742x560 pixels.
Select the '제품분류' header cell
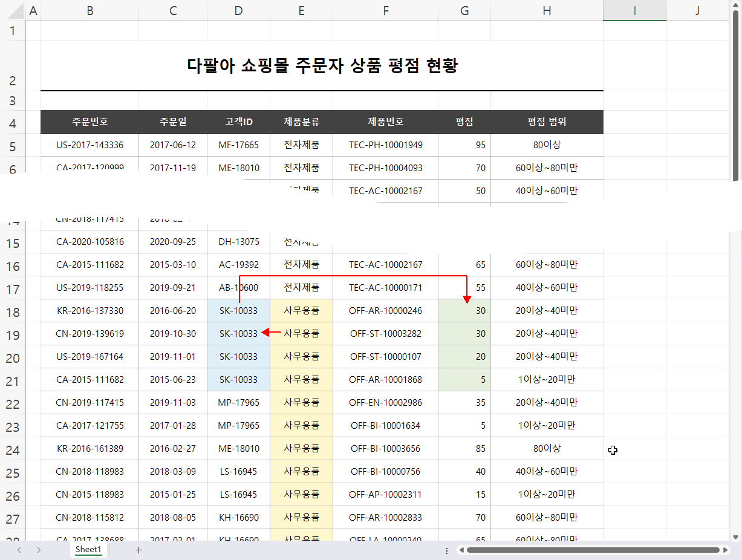[301, 122]
